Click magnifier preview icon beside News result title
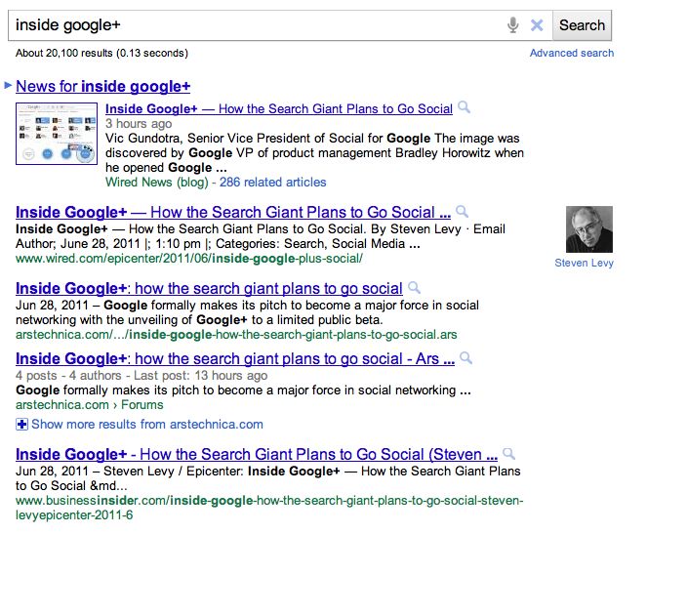Screen dimensions: 688x616 pyautogui.click(x=465, y=108)
